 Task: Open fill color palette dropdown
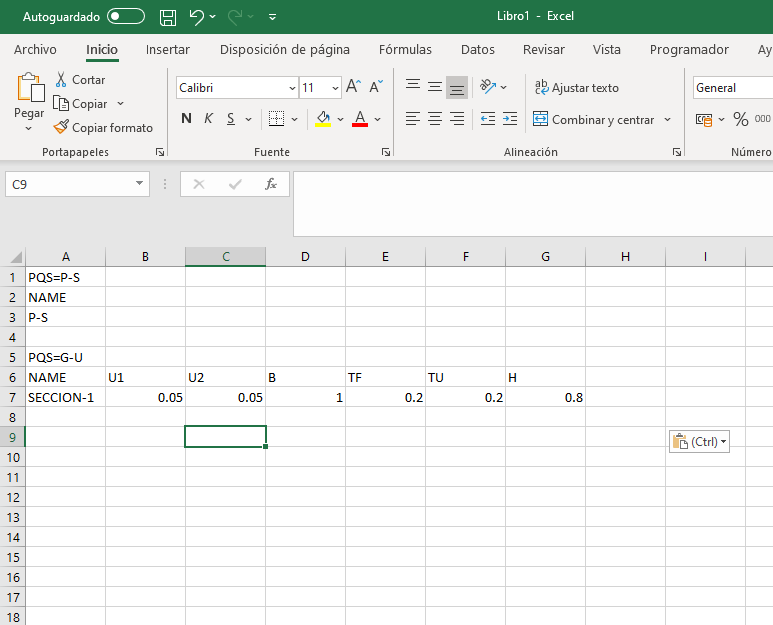(x=340, y=119)
